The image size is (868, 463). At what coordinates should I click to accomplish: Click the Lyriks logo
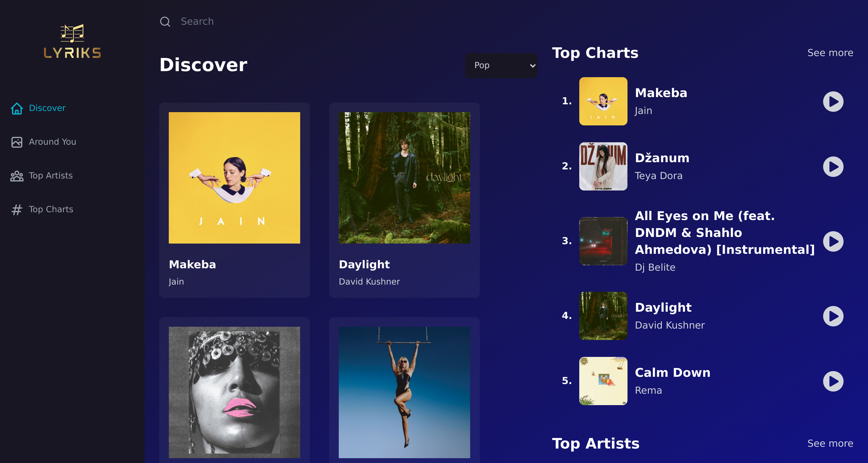click(x=72, y=42)
